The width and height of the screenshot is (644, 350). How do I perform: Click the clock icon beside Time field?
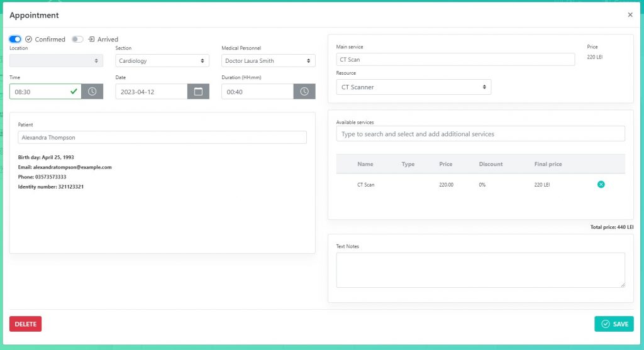92,91
